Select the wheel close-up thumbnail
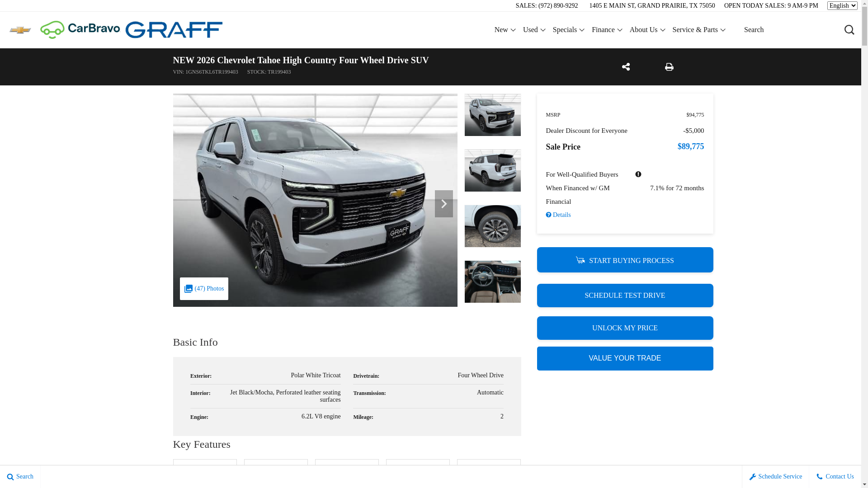Image resolution: width=868 pixels, height=488 pixels. coord(493,226)
